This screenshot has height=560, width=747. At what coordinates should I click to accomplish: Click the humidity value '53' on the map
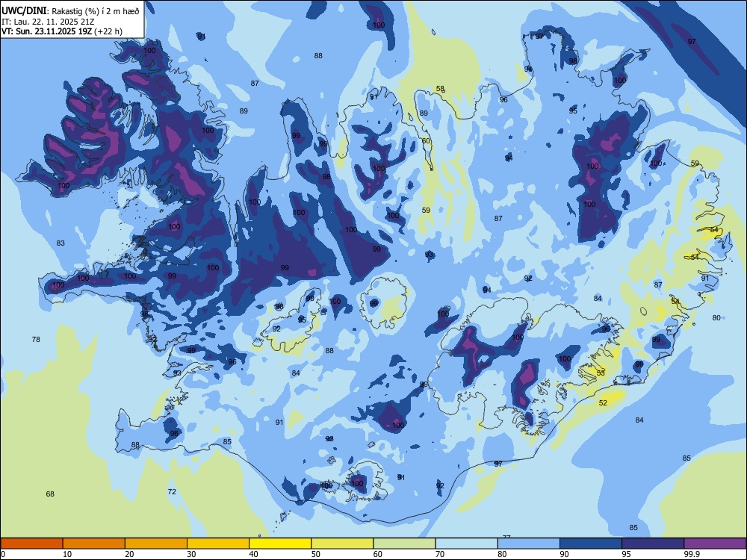coord(601,373)
